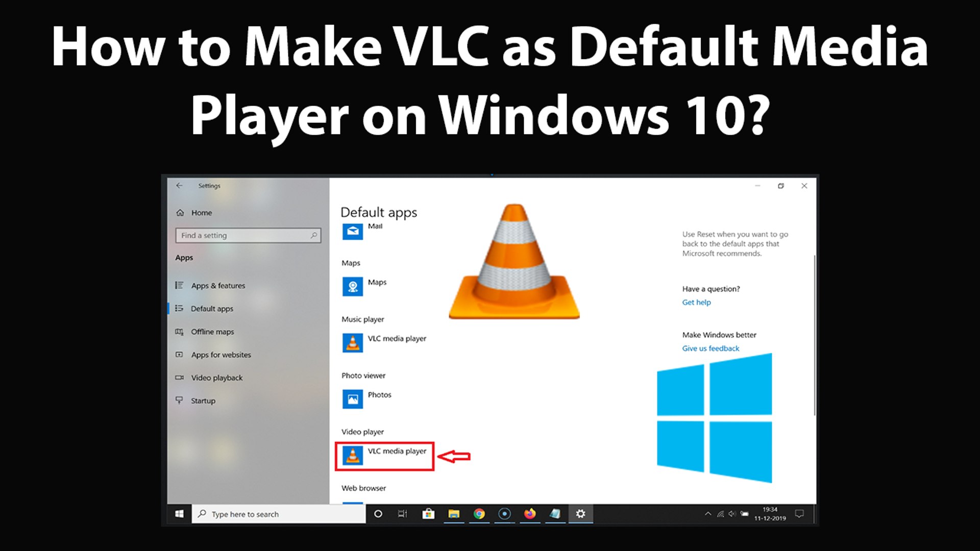
Task: Restore down the Settings window
Action: (x=781, y=186)
